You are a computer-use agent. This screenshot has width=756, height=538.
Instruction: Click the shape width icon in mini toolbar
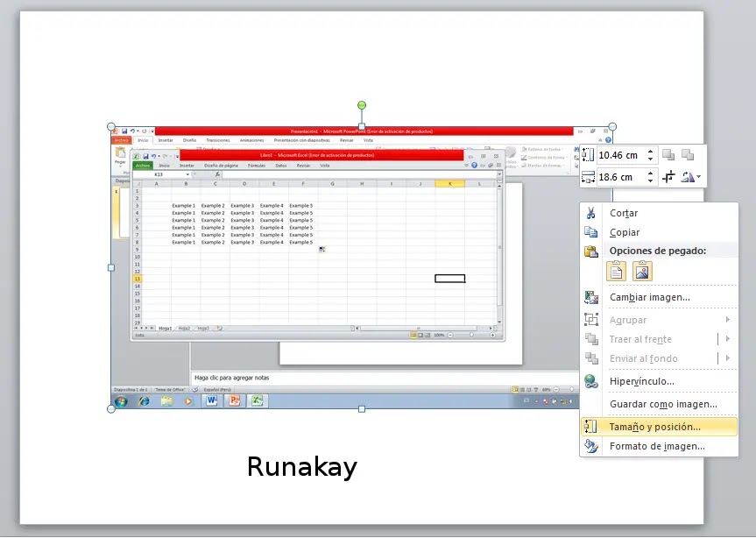(x=588, y=177)
